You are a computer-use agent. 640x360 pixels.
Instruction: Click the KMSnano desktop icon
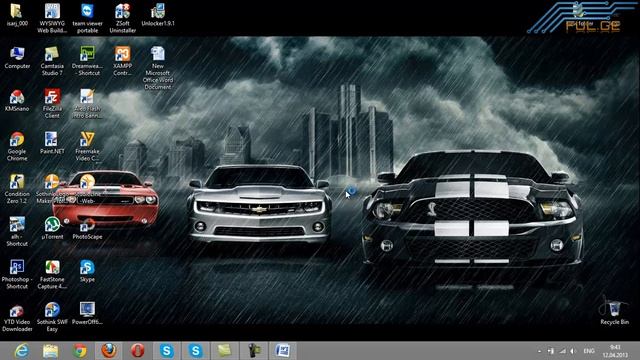tap(17, 100)
